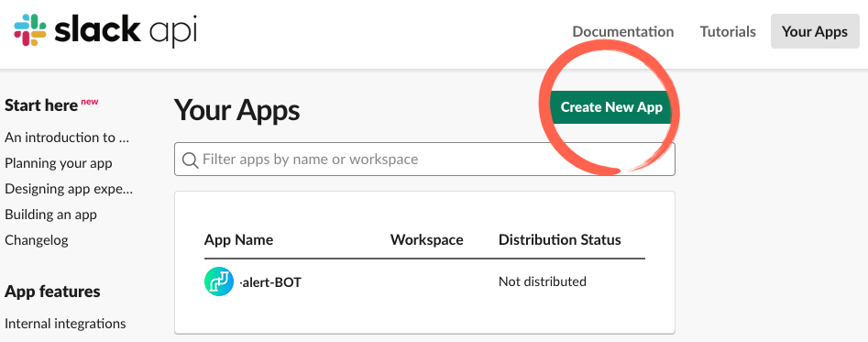
Task: Go to the Tutorials page
Action: pos(728,31)
